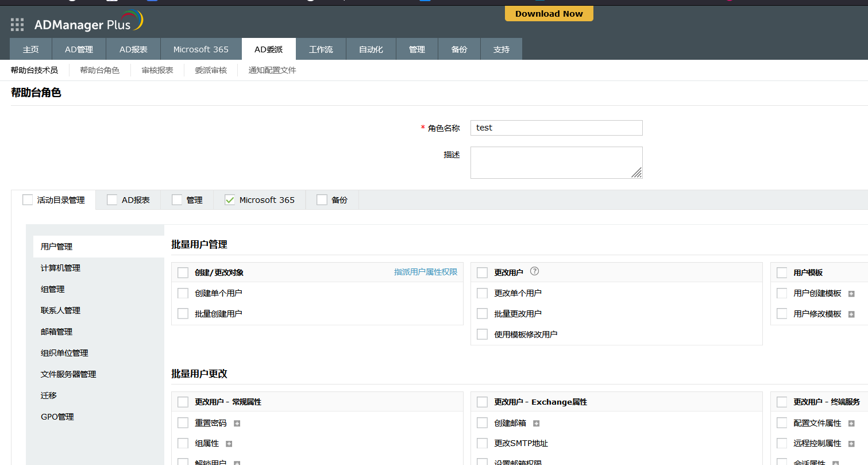Image resolution: width=868 pixels, height=465 pixels.
Task: Select 计算机管理 in the left sidebar
Action: tap(60, 268)
